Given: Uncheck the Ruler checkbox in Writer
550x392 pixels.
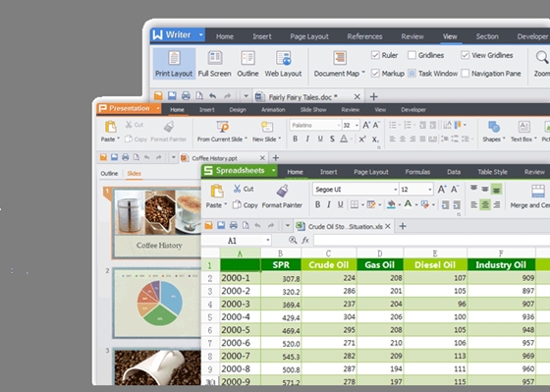Looking at the screenshot, I should point(375,55).
